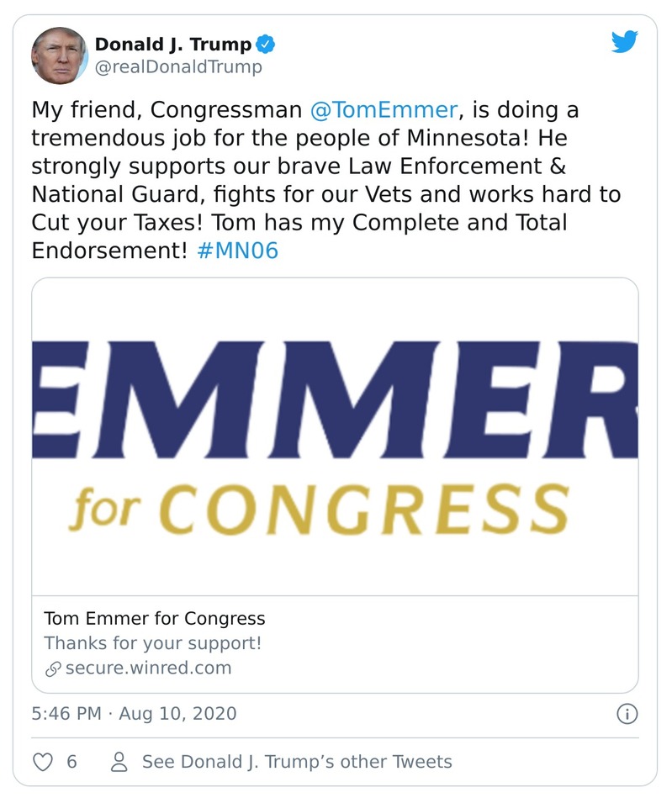Viewport: 672px width, 803px height.
Task: Click the info circle icon
Action: coord(627,714)
